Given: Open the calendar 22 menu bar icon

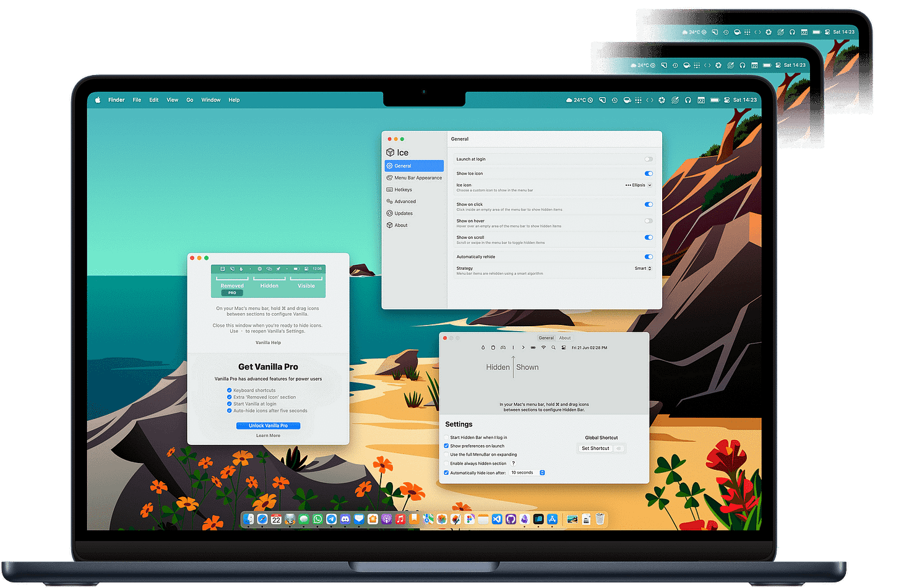Looking at the screenshot, I should point(701,100).
